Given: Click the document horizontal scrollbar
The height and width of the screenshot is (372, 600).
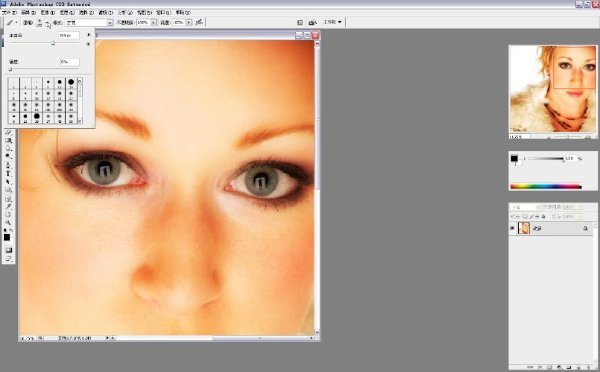Looking at the screenshot, I should 214,338.
